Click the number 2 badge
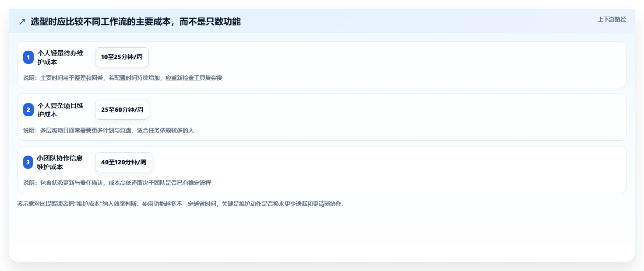This screenshot has width=644, height=271. click(x=28, y=110)
